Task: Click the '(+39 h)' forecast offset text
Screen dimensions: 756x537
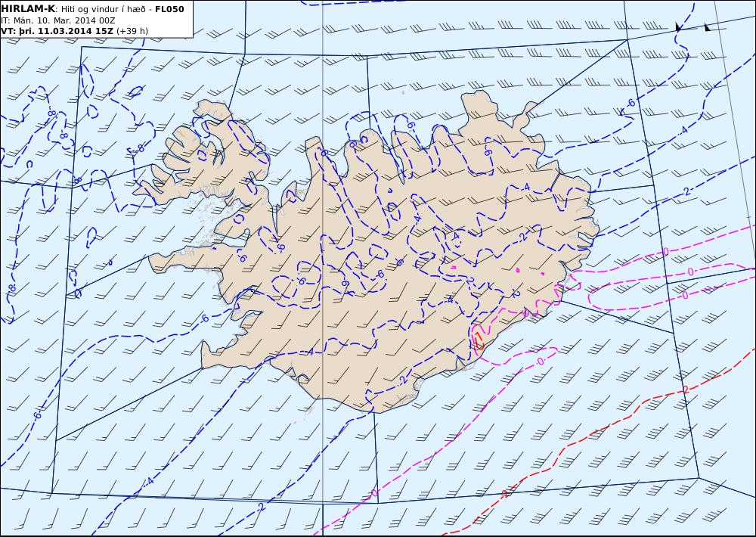Action: [x=132, y=31]
